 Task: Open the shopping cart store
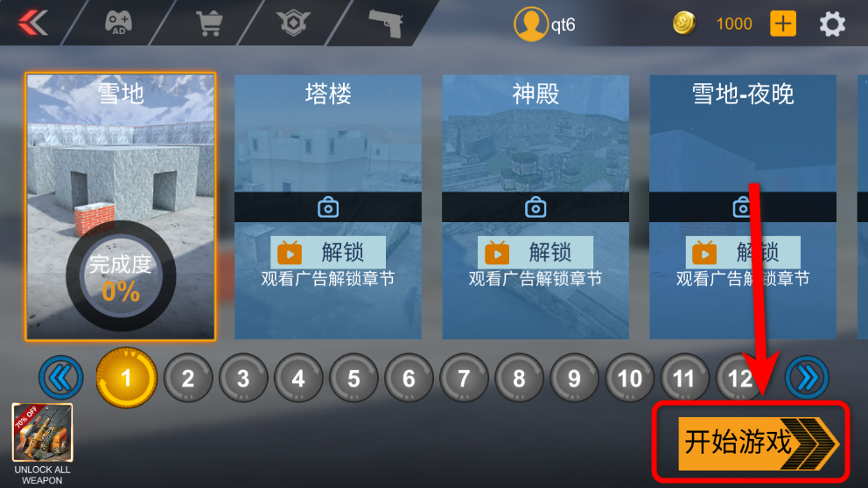tap(209, 24)
